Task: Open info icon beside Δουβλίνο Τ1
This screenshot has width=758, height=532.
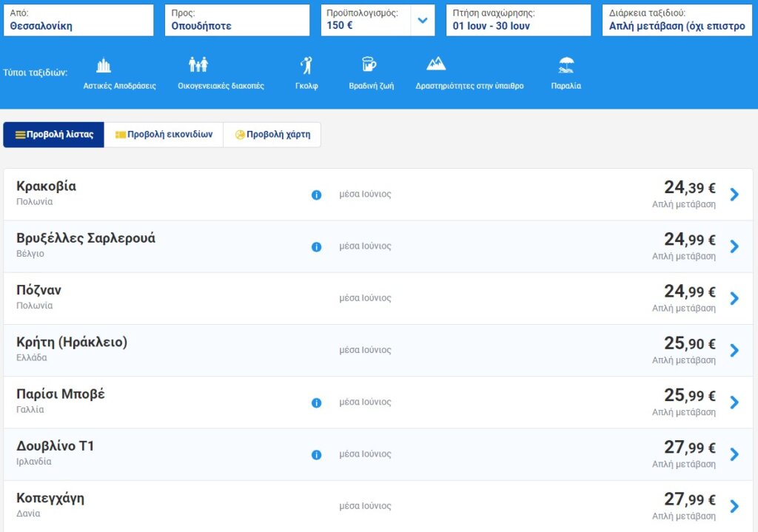Action: point(316,454)
